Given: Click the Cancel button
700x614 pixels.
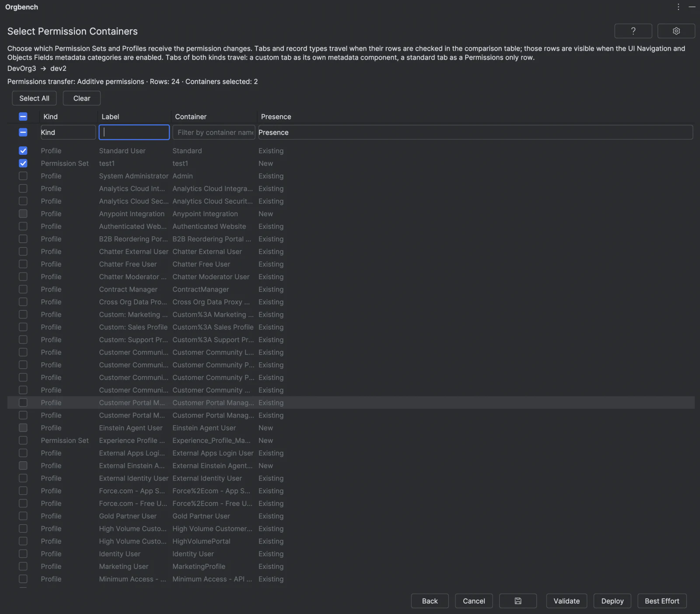Looking at the screenshot, I should pos(474,601).
